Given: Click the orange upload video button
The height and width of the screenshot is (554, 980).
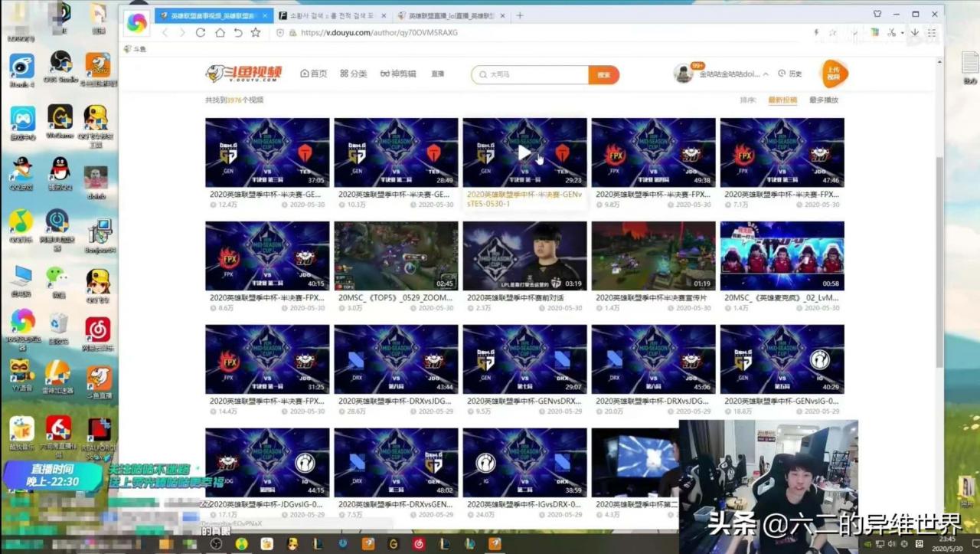Looking at the screenshot, I should [x=834, y=74].
